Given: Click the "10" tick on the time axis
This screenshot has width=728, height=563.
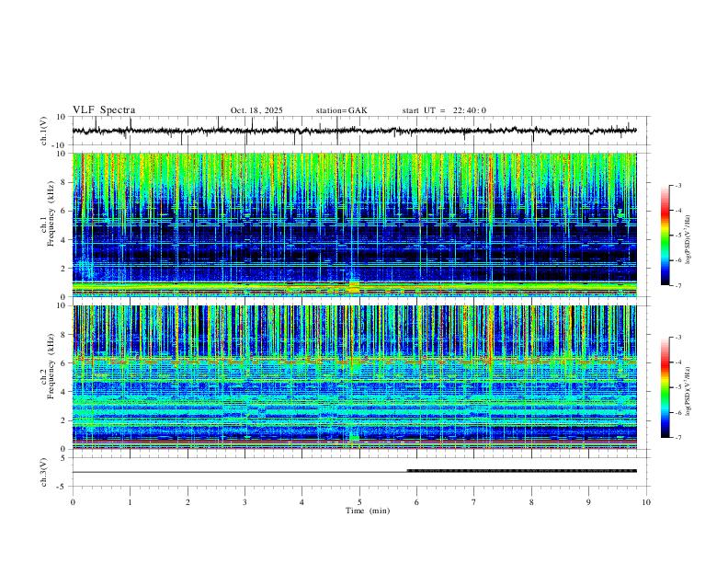Looking at the screenshot, I should 646,502.
